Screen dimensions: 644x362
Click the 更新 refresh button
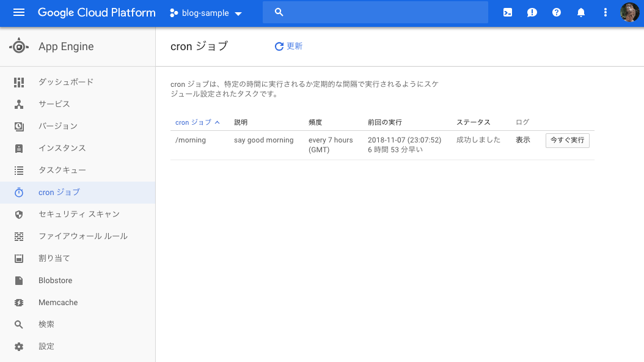click(288, 46)
